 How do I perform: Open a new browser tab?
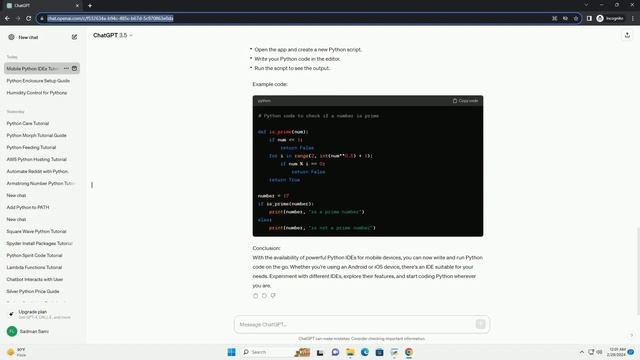90,5
